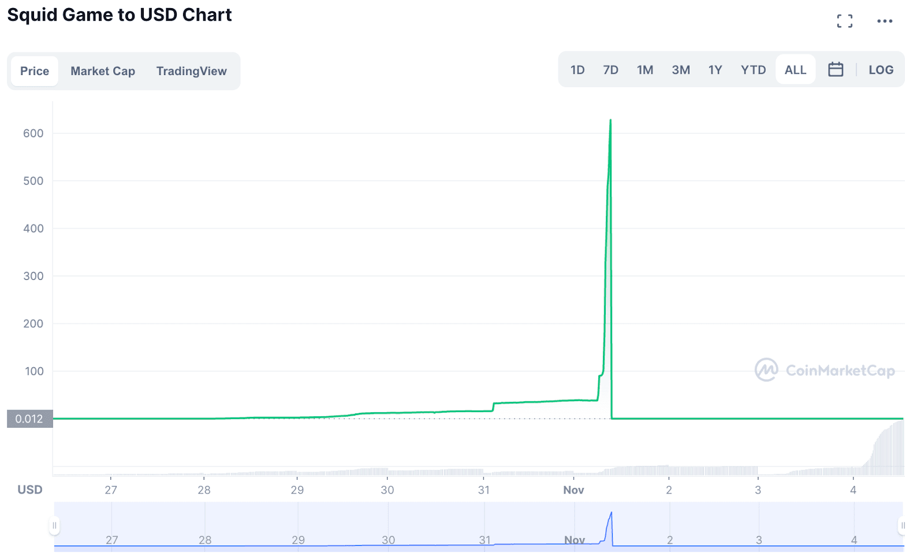Image resolution: width=924 pixels, height=560 pixels.
Task: Choose the 3M time range
Action: coord(681,70)
